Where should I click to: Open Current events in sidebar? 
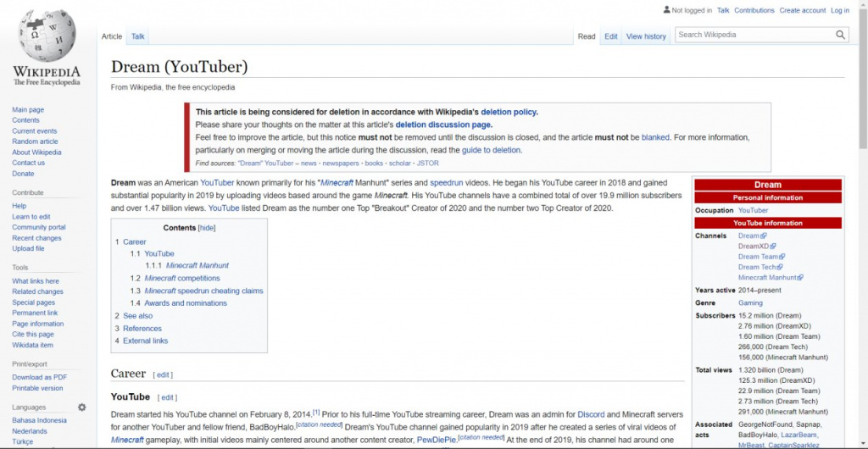click(x=34, y=131)
